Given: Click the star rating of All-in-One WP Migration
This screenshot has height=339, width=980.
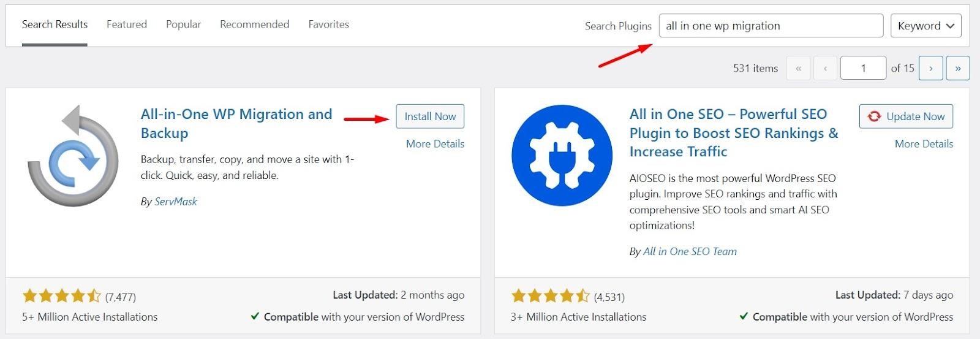Looking at the screenshot, I should pyautogui.click(x=61, y=297).
